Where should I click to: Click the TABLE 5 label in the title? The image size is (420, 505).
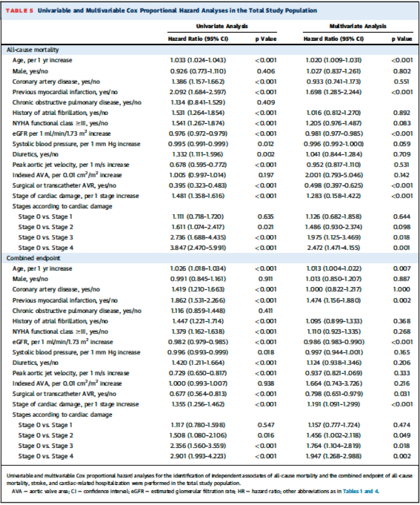(19, 10)
